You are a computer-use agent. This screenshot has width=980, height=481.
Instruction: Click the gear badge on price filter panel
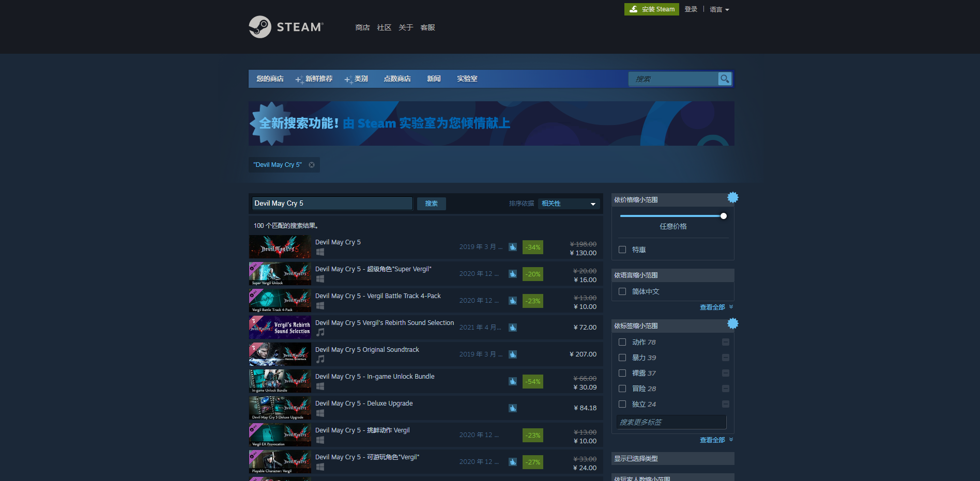click(x=733, y=197)
